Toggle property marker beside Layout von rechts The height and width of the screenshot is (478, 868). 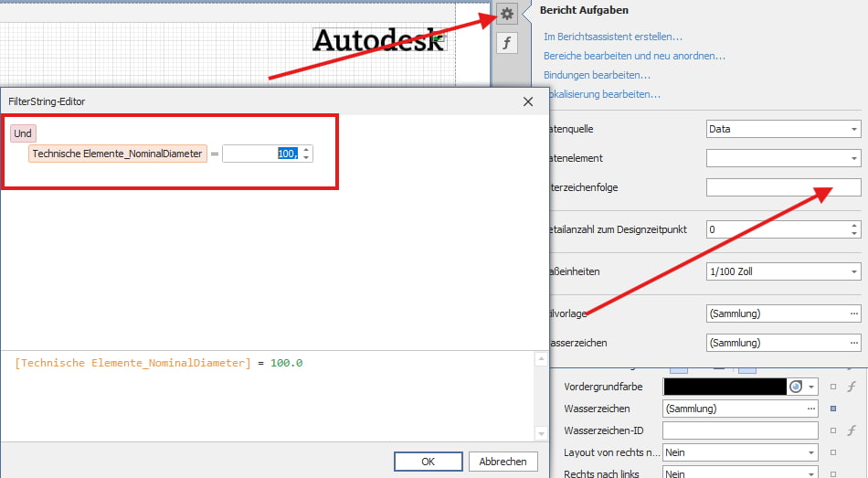click(833, 452)
